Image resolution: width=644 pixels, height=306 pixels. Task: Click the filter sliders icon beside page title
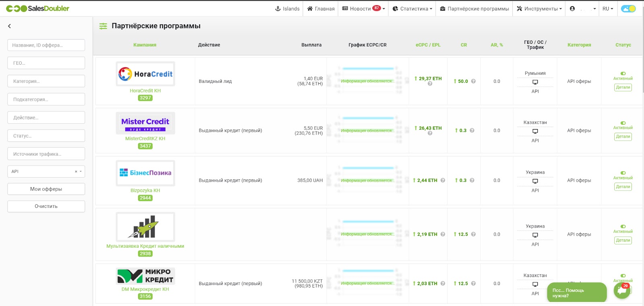tap(103, 26)
